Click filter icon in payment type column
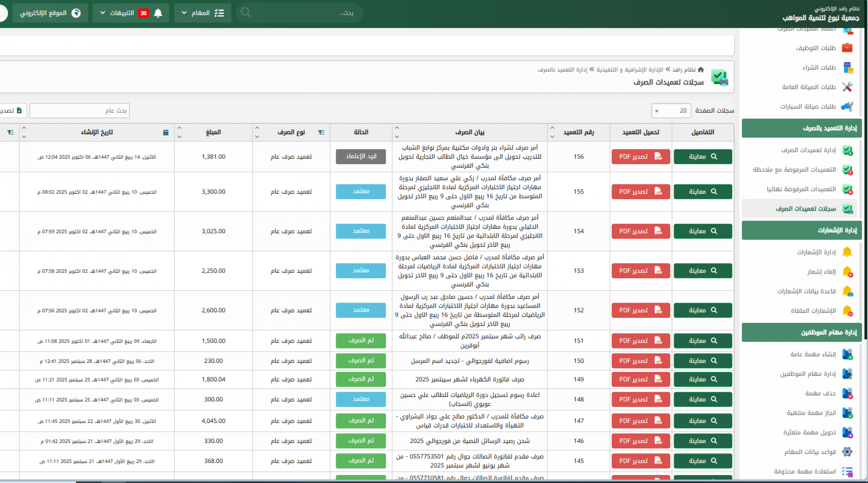This screenshot has height=483, width=868. tap(321, 132)
